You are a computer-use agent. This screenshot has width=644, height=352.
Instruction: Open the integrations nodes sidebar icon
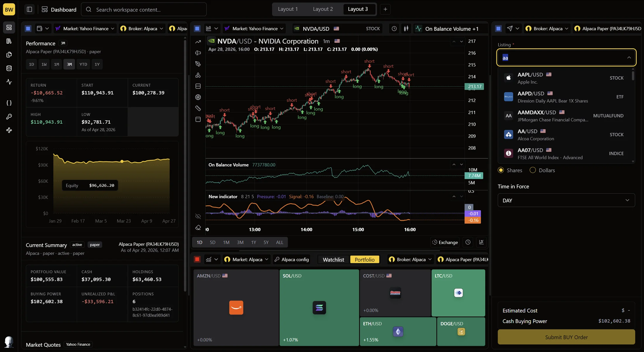pyautogui.click(x=9, y=130)
